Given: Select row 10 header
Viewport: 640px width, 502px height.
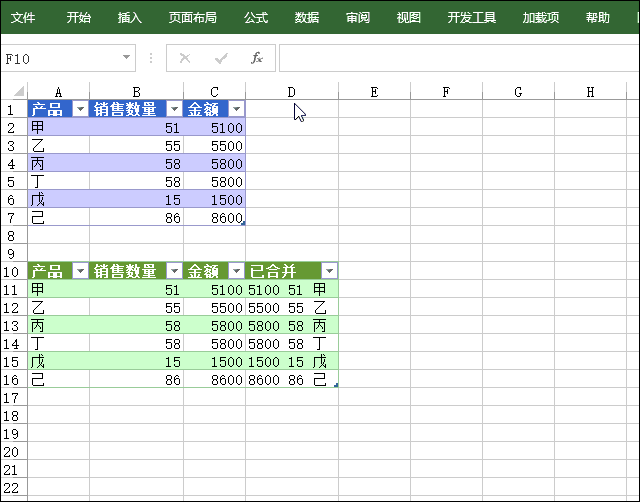Looking at the screenshot, I should tap(14, 271).
